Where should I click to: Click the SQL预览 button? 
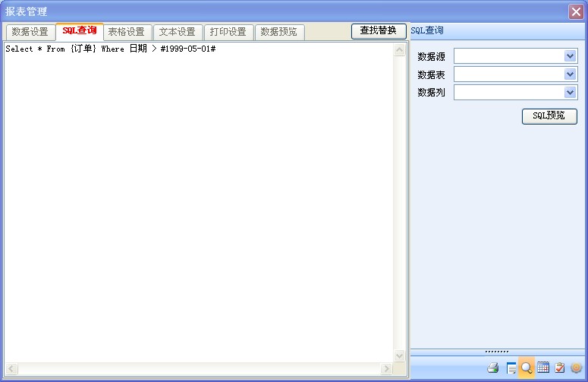coord(549,116)
